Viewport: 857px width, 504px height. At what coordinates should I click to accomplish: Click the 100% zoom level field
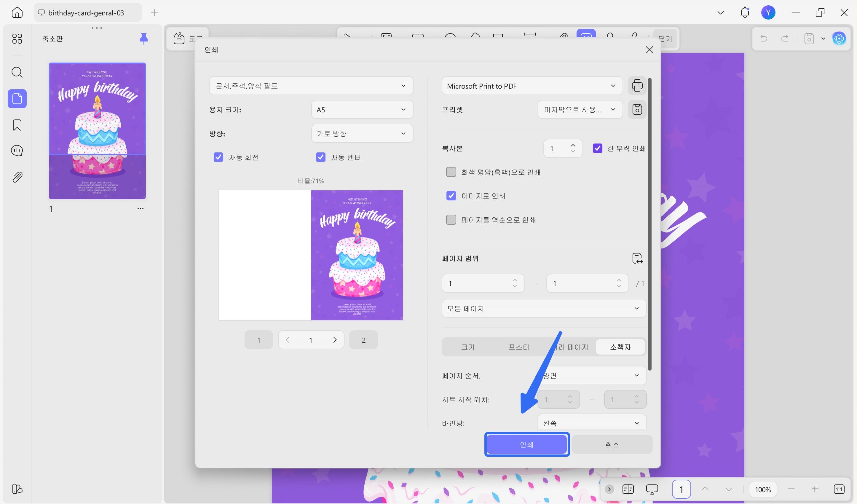coord(763,489)
